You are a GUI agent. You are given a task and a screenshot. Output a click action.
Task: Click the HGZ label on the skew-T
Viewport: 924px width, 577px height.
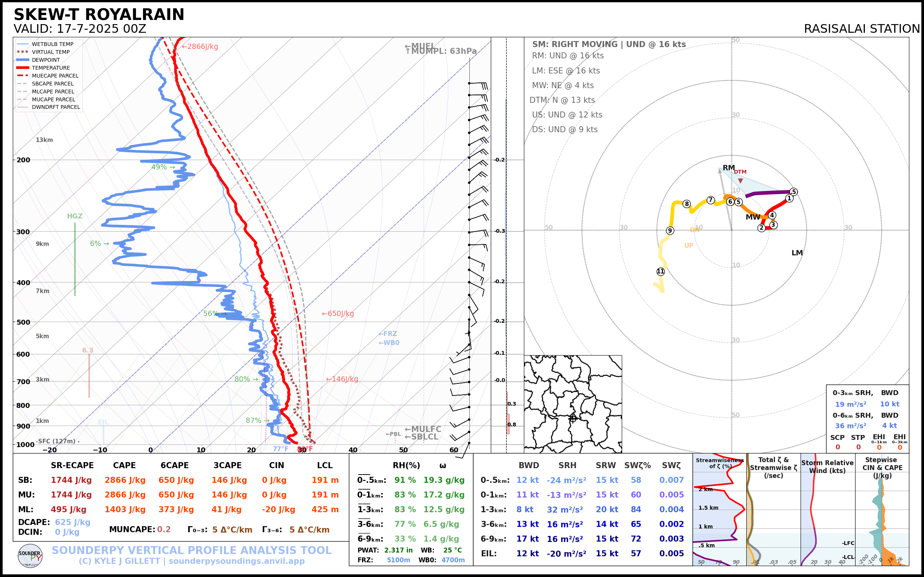75,216
